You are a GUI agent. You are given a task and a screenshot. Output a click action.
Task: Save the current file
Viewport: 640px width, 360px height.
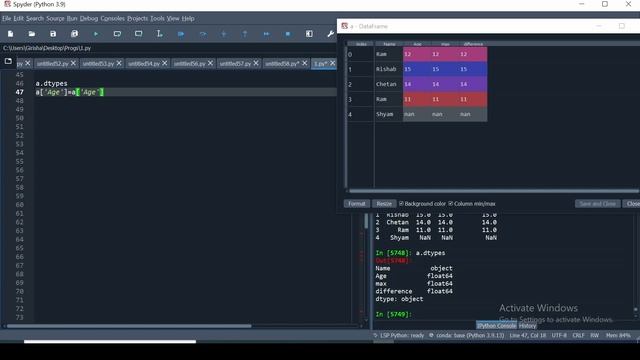[x=53, y=34]
